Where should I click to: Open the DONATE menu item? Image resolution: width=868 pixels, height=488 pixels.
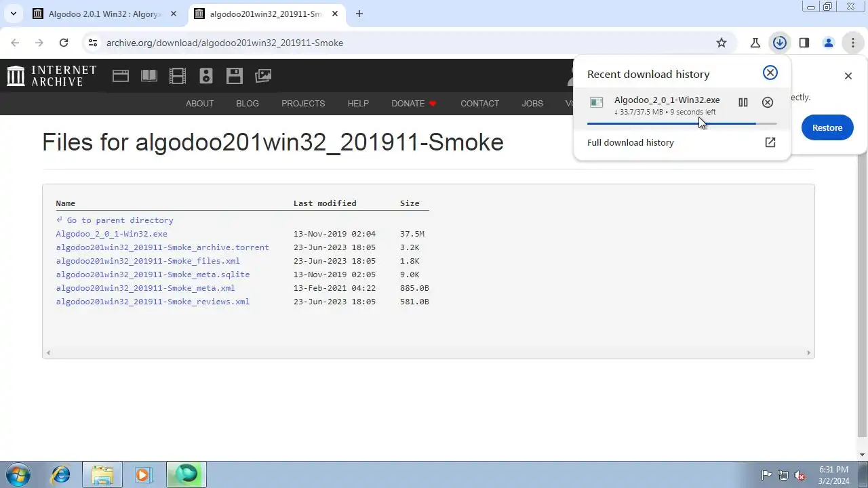[x=414, y=104]
